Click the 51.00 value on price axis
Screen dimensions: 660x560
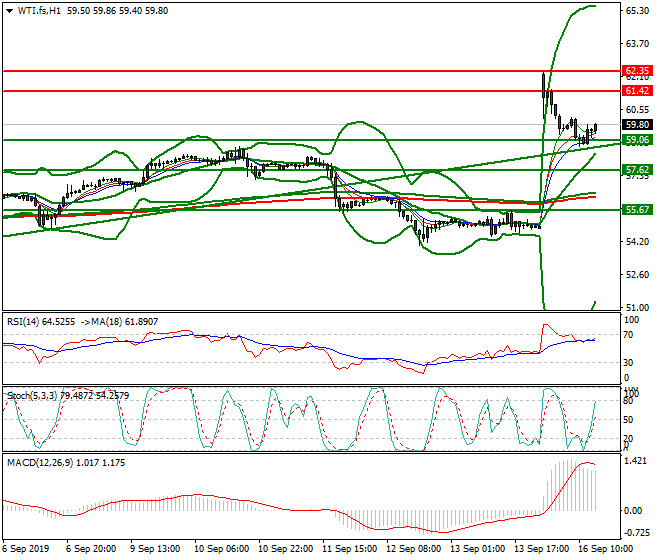pos(637,307)
